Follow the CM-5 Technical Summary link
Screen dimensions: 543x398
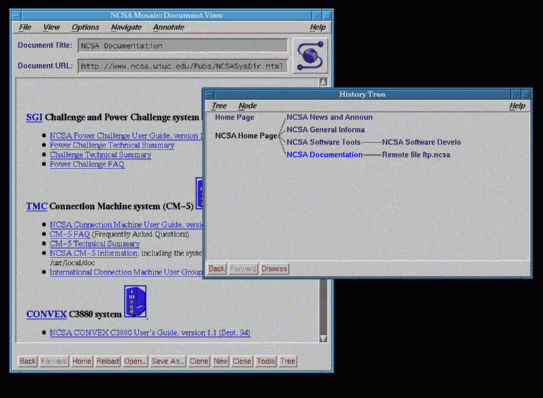click(x=95, y=244)
